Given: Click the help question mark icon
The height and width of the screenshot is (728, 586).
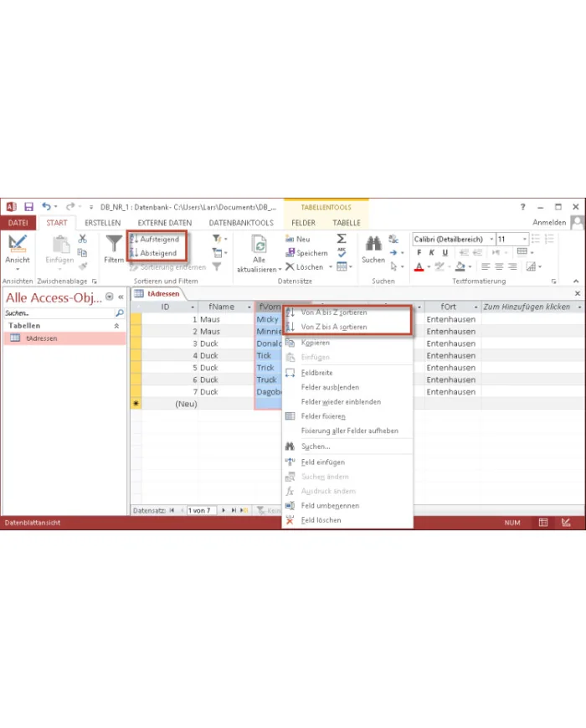Looking at the screenshot, I should point(523,207).
